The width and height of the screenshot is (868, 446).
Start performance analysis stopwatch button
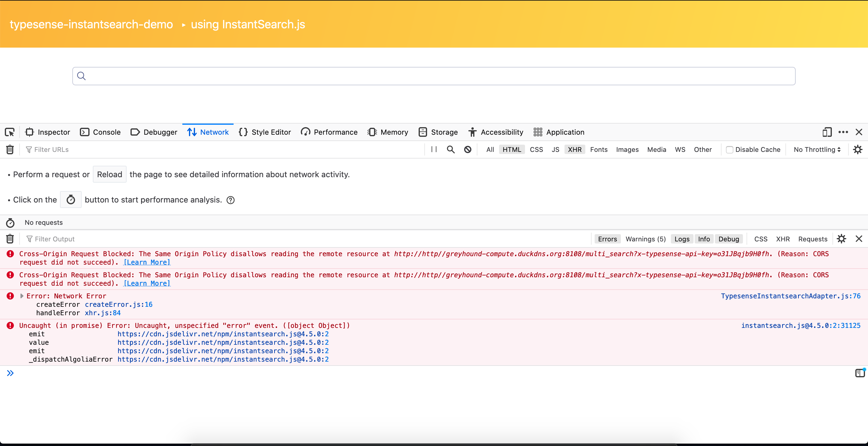71,200
